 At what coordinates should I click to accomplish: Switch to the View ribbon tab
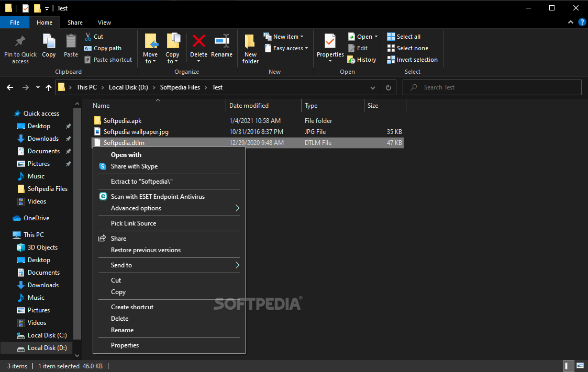point(104,22)
